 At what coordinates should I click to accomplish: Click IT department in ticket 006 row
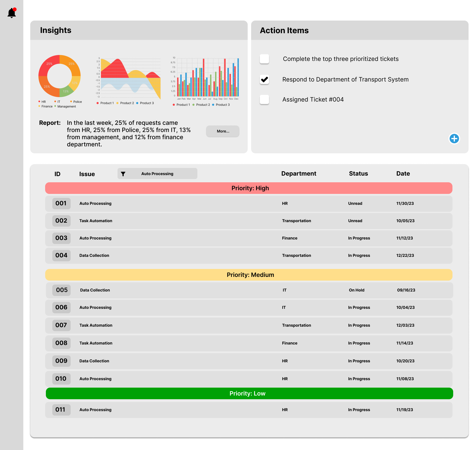[284, 308]
